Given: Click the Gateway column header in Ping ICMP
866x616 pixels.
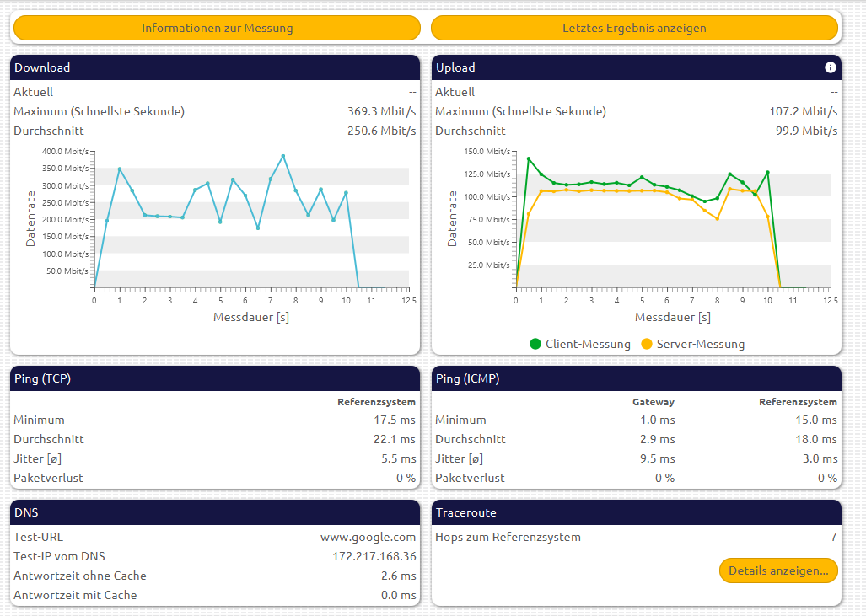Looking at the screenshot, I should click(x=654, y=402).
